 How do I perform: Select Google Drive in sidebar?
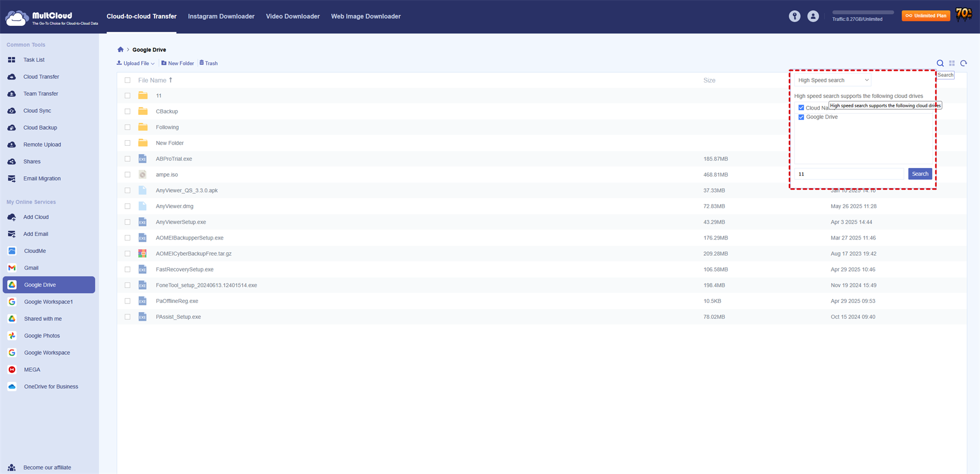point(49,285)
